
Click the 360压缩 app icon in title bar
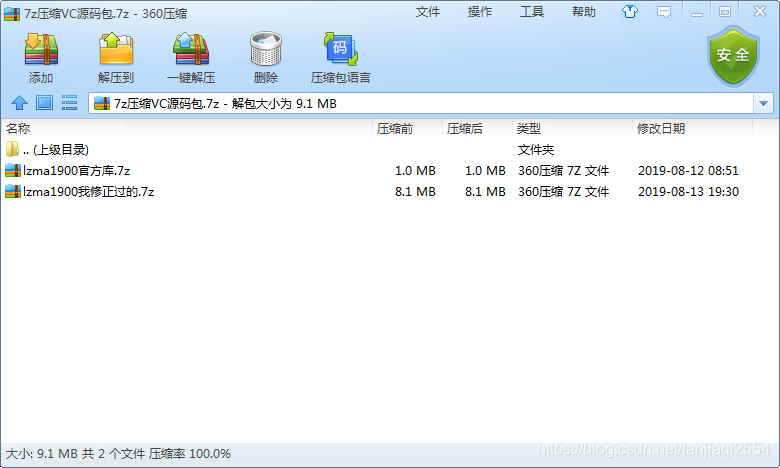(12, 13)
